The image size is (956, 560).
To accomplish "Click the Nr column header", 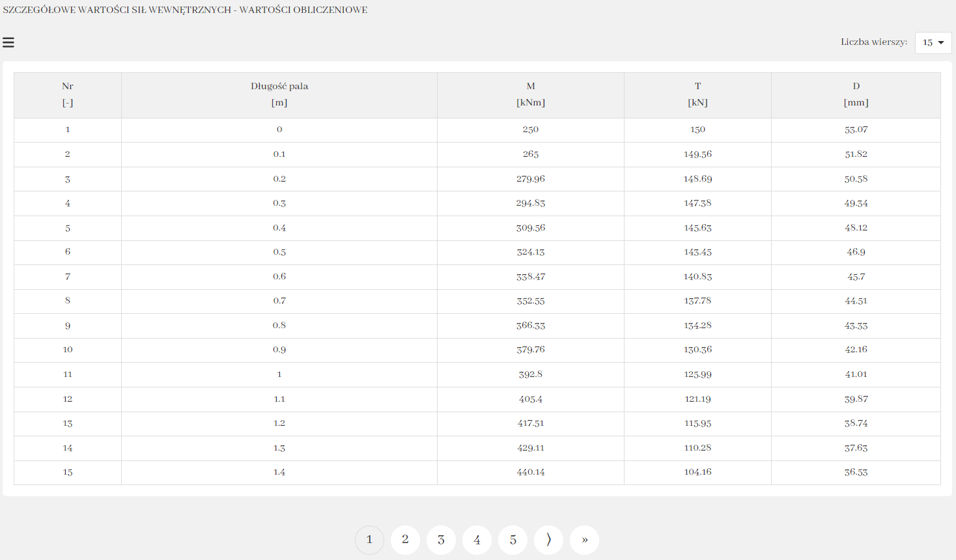I will coord(68,94).
